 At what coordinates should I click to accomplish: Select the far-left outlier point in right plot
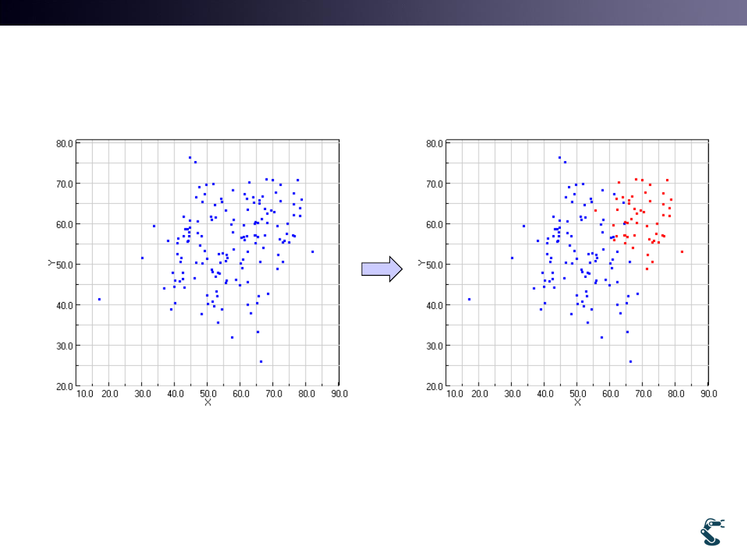pyautogui.click(x=470, y=299)
